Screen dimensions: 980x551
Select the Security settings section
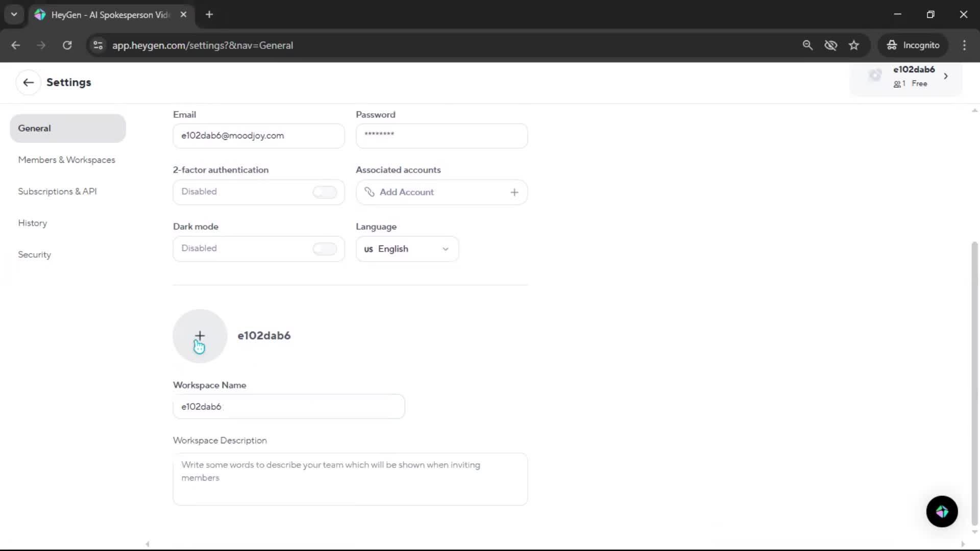tap(34, 255)
